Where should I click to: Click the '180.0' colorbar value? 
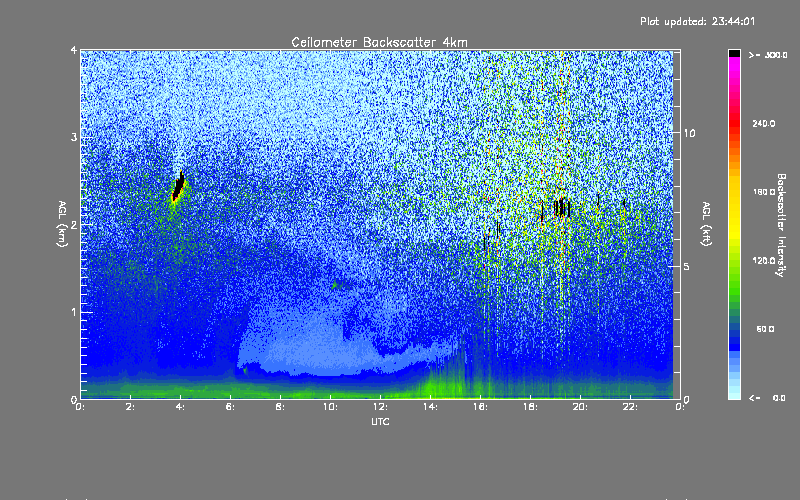(x=764, y=192)
